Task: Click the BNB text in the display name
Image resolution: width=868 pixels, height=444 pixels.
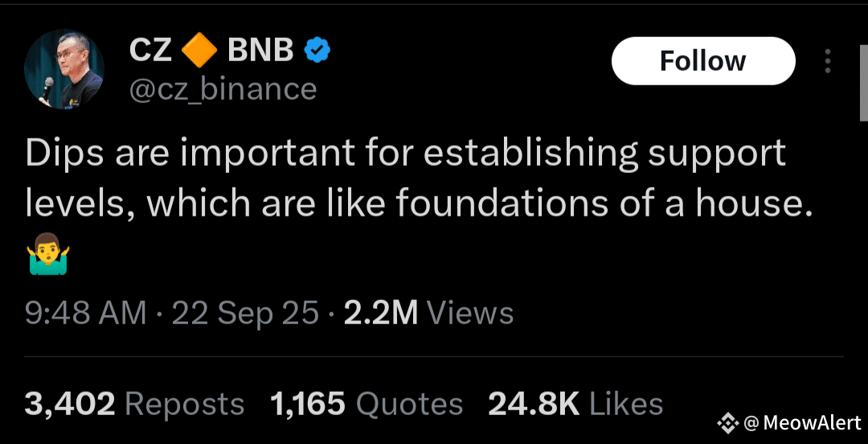Action: 260,51
